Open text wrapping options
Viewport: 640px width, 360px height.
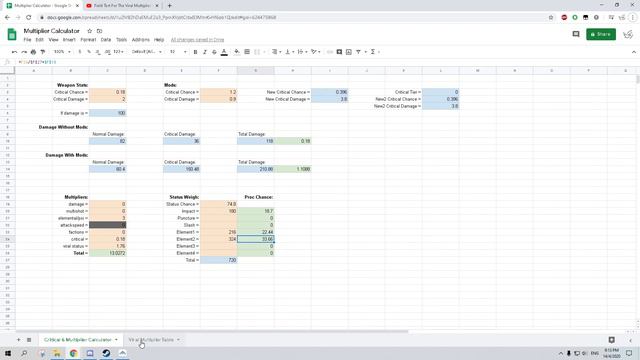(302, 52)
